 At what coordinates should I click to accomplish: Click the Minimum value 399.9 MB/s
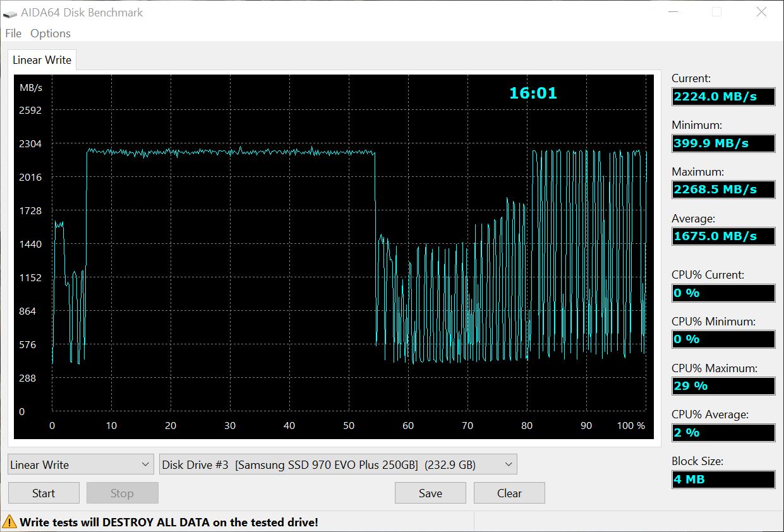[x=723, y=143]
